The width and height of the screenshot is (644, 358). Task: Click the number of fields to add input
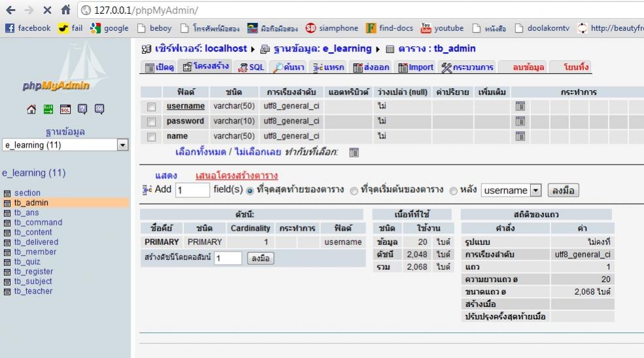pos(193,190)
